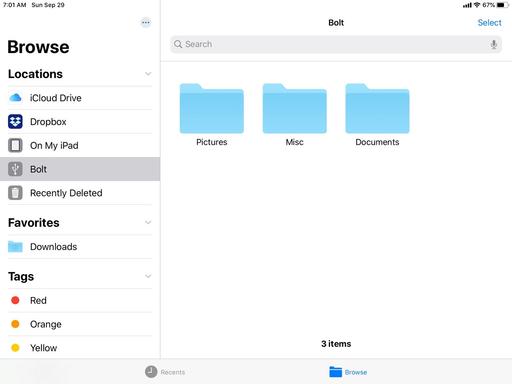Switch to the Browse tab
512x384 pixels.
pos(348,372)
